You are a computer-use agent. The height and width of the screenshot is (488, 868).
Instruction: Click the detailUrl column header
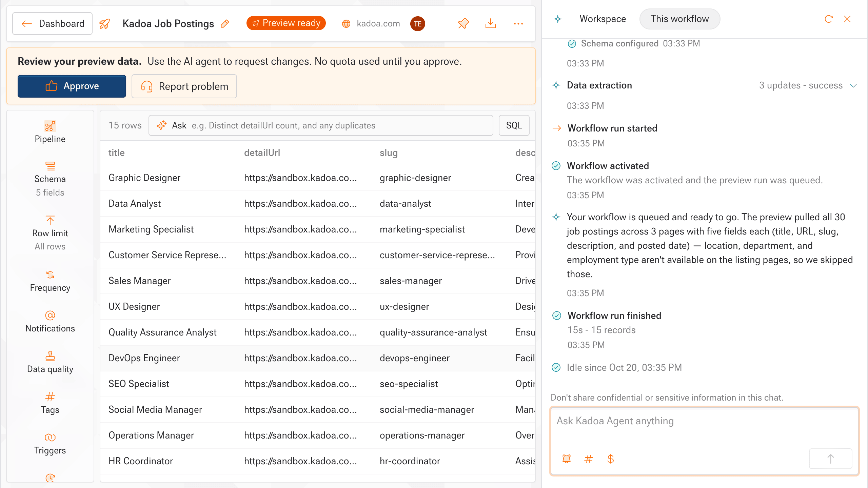[x=262, y=153]
